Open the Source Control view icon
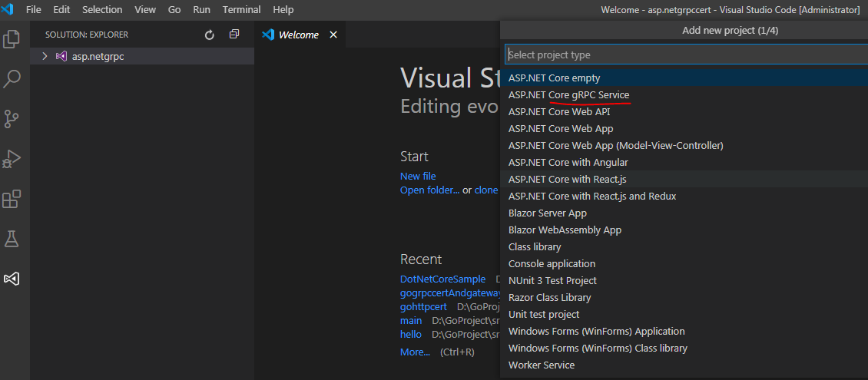 pyautogui.click(x=12, y=119)
